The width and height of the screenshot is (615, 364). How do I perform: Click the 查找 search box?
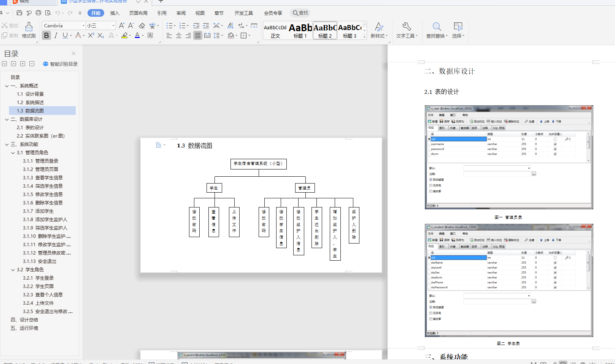pos(301,13)
